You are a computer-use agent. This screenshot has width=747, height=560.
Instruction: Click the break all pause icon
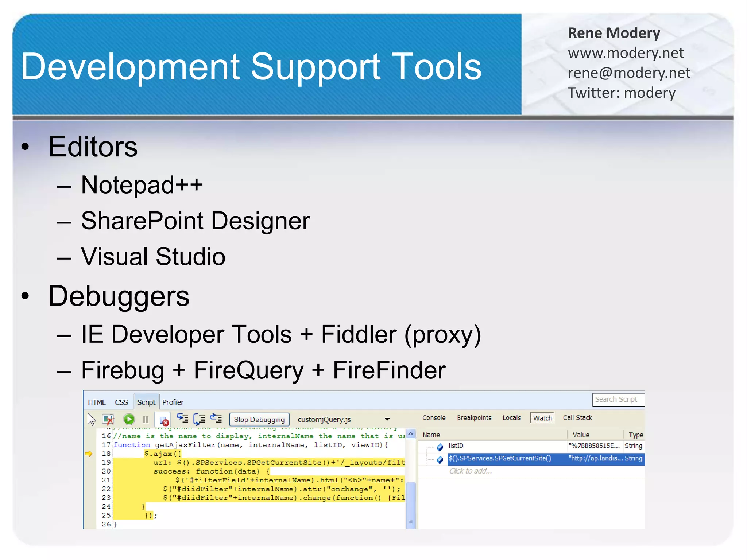146,420
